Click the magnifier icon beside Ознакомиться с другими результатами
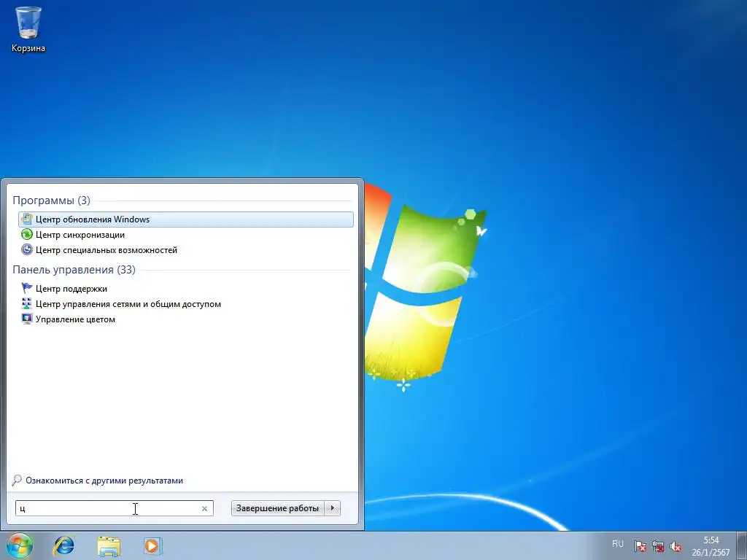 pyautogui.click(x=17, y=481)
